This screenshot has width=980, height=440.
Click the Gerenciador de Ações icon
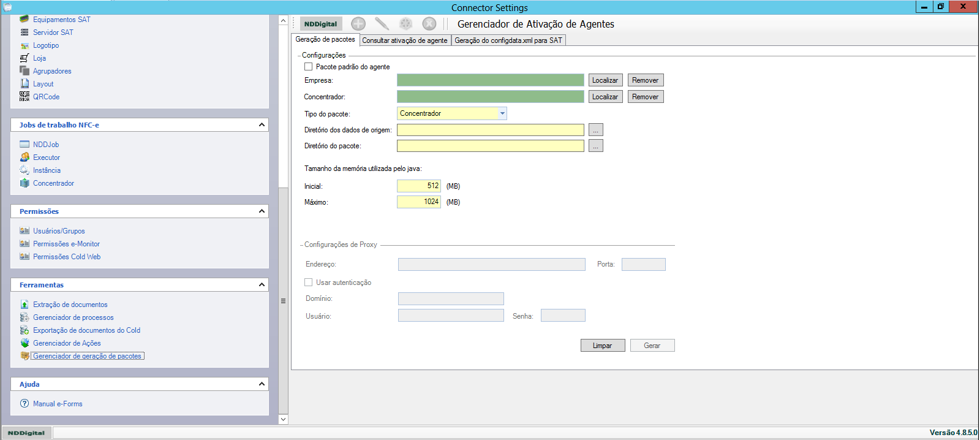pyautogui.click(x=24, y=343)
